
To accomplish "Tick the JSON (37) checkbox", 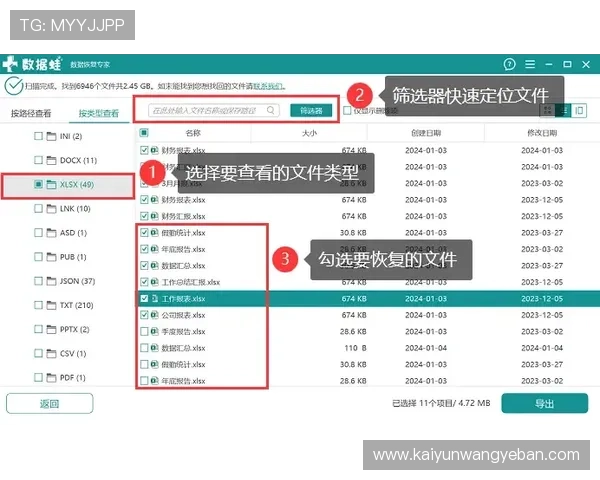I will pyautogui.click(x=38, y=281).
